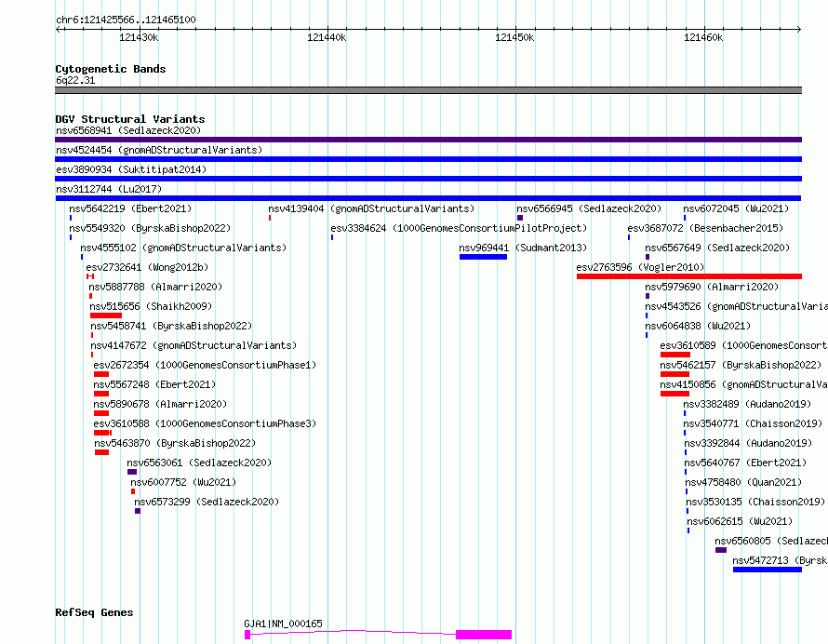Select nsv4555102 (gnomADStructuralVariants) label
Viewport: 828px width, 644px height.
tap(183, 248)
